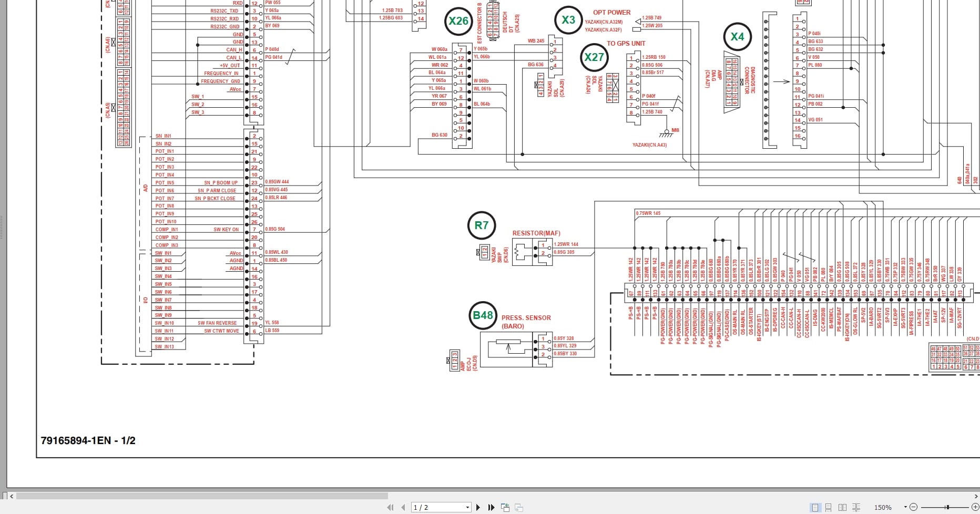The image size is (980, 514).
Task: Go to the first page of the document
Action: coord(391,507)
